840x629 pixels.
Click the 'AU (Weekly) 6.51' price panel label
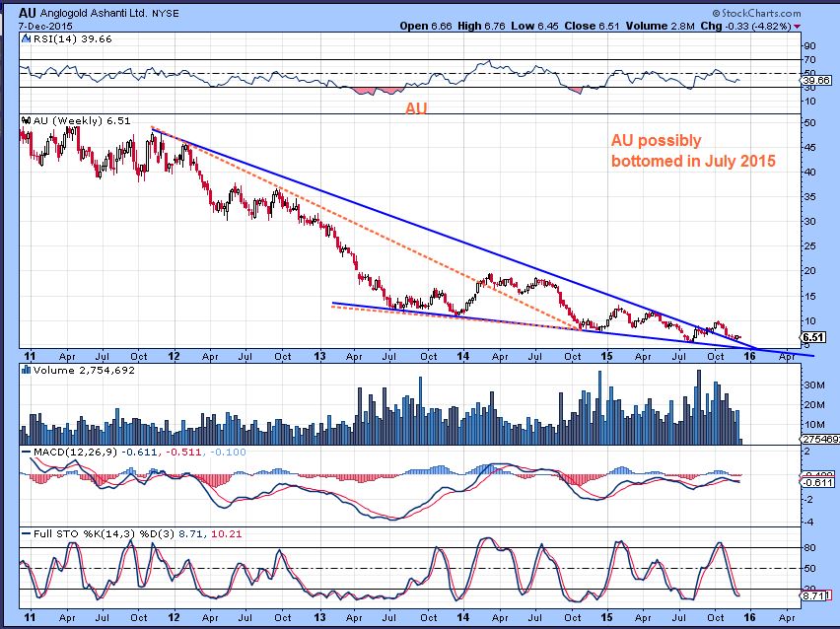tap(82, 120)
